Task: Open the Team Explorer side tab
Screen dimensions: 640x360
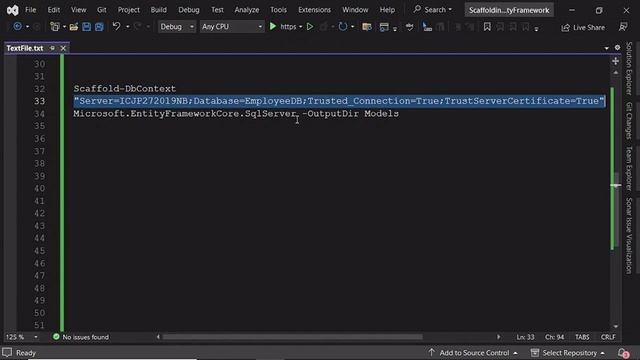Action: click(629, 168)
